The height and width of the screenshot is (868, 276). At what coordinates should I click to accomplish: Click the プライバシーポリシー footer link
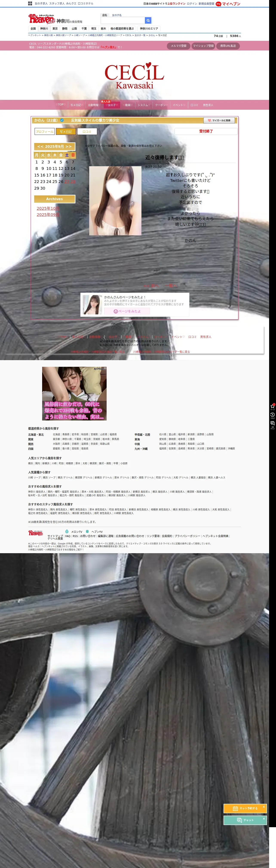click(187, 536)
